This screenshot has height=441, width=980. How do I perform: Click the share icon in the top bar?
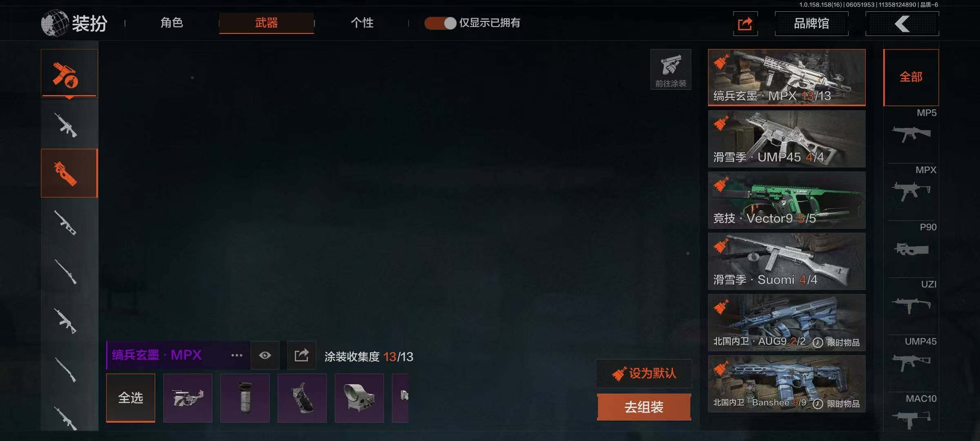(x=745, y=24)
